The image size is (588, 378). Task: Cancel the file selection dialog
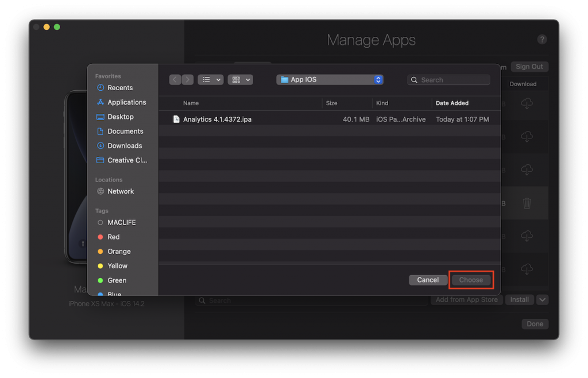pyautogui.click(x=427, y=280)
